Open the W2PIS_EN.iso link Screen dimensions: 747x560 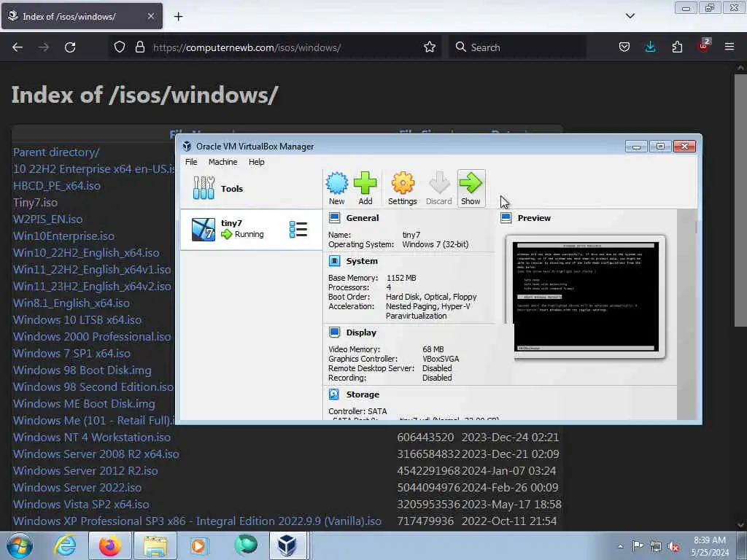click(x=47, y=219)
